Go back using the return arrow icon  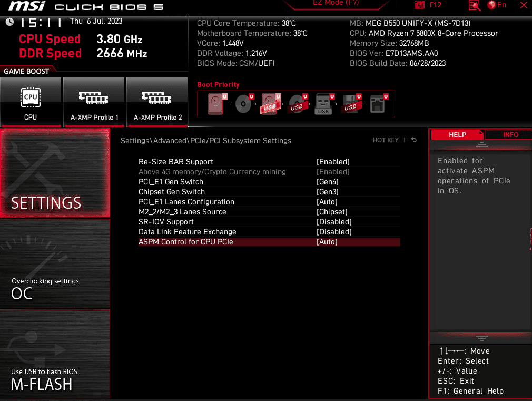[x=413, y=140]
